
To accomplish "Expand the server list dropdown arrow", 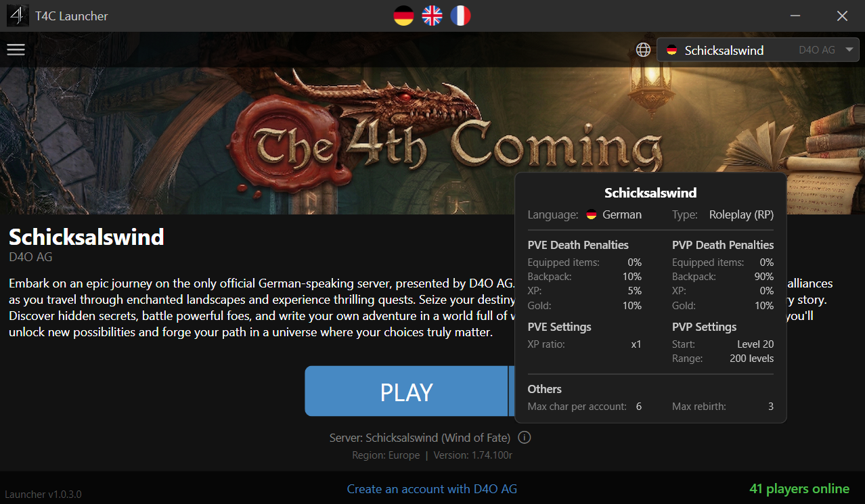I will click(849, 49).
